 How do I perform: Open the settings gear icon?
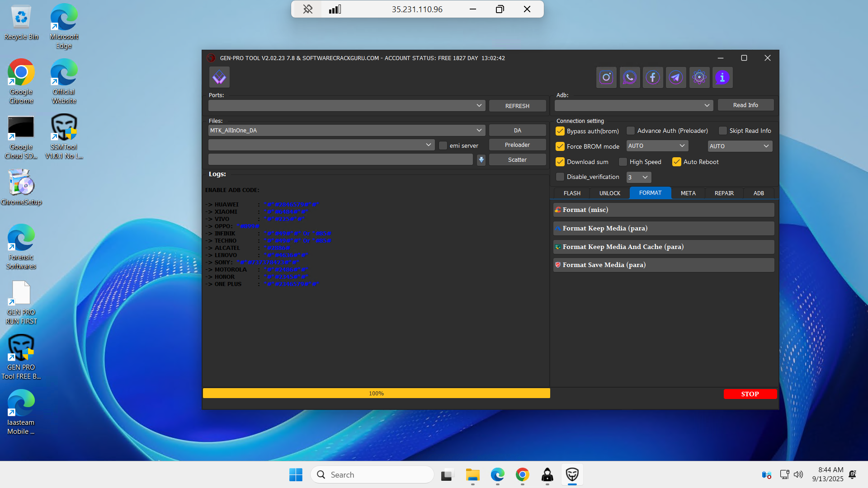699,77
